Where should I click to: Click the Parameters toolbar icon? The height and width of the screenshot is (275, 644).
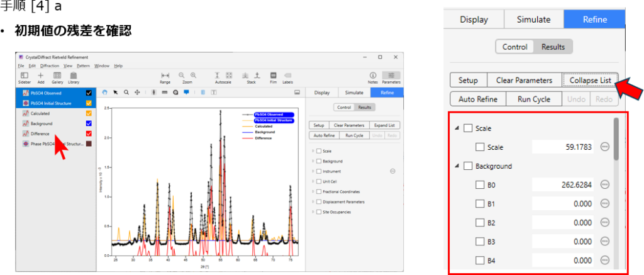(391, 75)
